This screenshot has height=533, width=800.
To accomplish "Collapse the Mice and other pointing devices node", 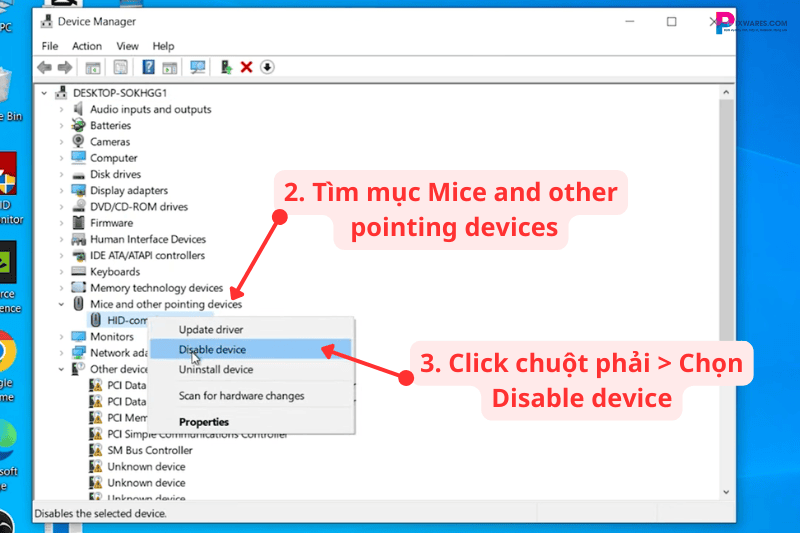I will pyautogui.click(x=61, y=304).
